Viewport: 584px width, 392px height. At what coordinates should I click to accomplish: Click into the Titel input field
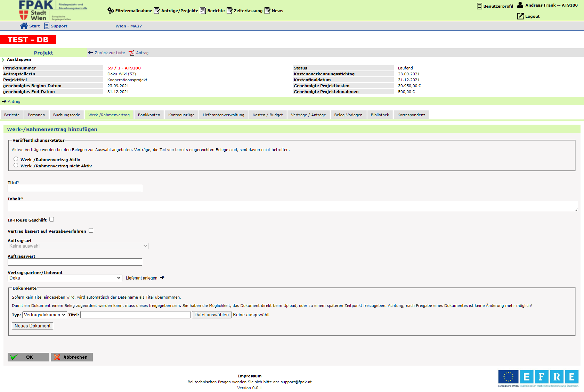pyautogui.click(x=75, y=188)
